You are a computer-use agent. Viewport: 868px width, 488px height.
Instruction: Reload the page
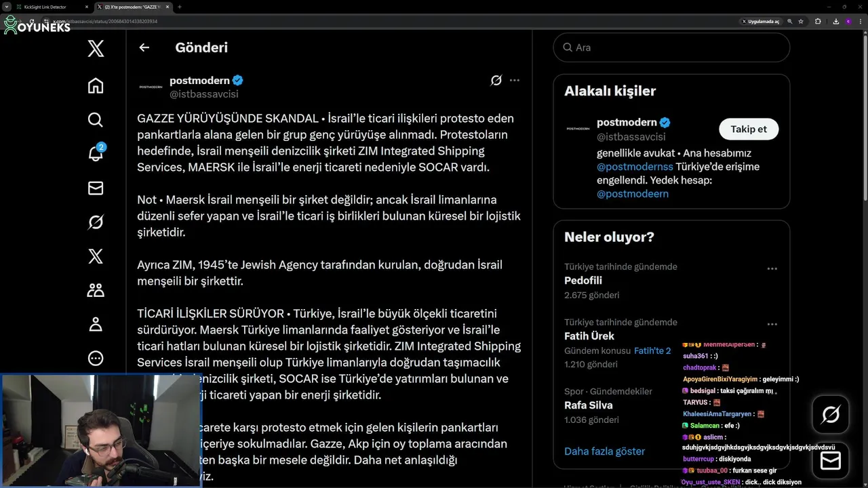[x=32, y=22]
